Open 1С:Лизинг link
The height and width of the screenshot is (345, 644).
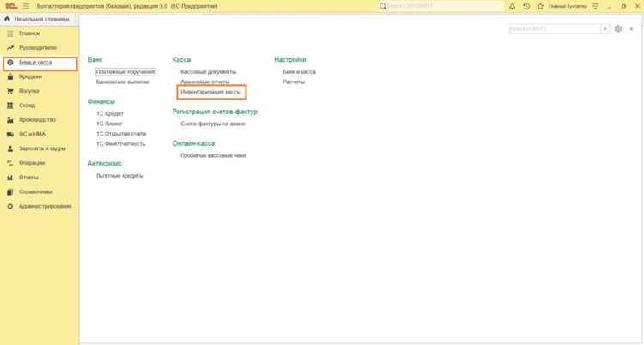pos(109,124)
